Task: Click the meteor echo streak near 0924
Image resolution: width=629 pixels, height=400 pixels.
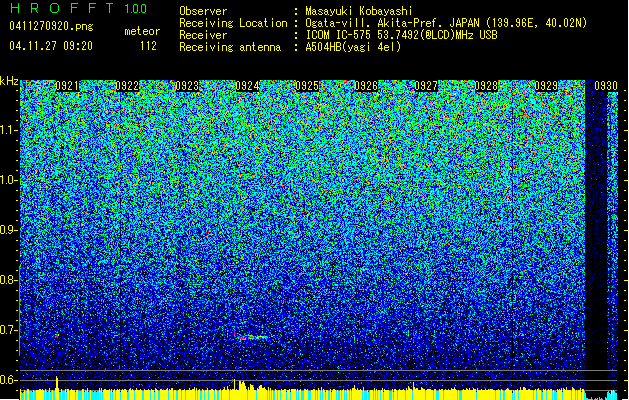Action: (253, 337)
